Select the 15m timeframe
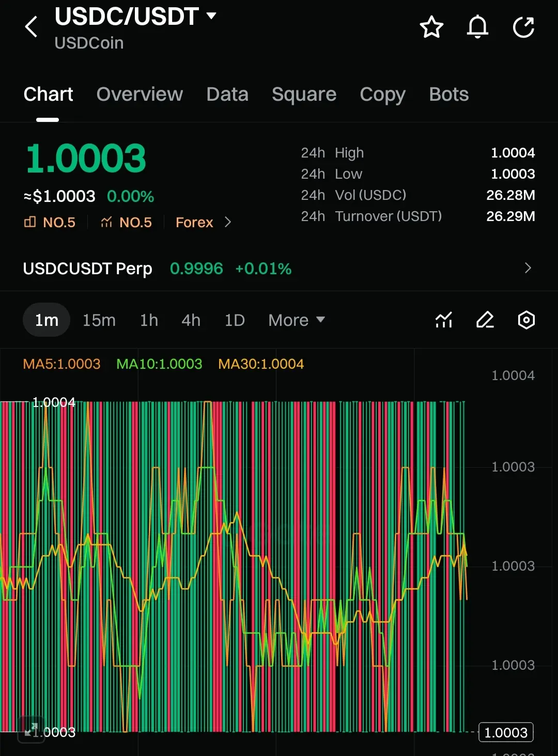Image resolution: width=558 pixels, height=756 pixels. [99, 320]
